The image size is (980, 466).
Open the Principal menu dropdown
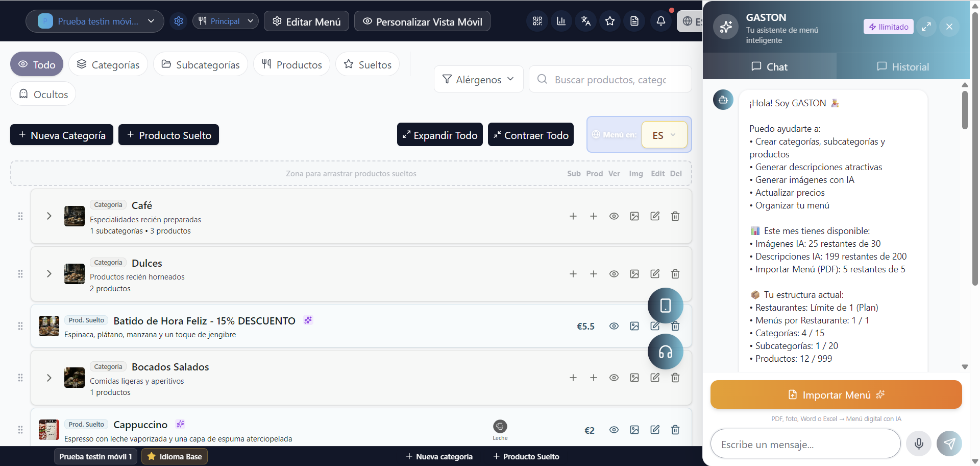tap(225, 21)
